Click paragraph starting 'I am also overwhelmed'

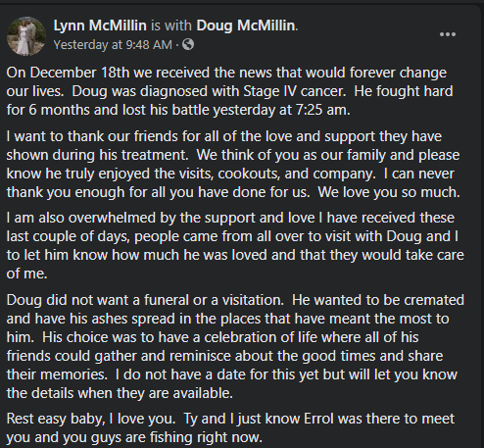click(235, 245)
